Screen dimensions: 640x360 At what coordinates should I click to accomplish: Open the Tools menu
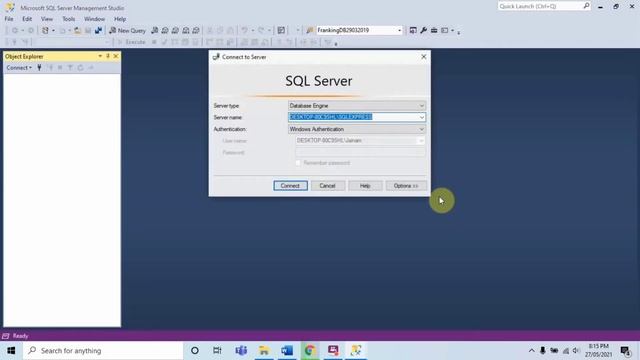69,19
